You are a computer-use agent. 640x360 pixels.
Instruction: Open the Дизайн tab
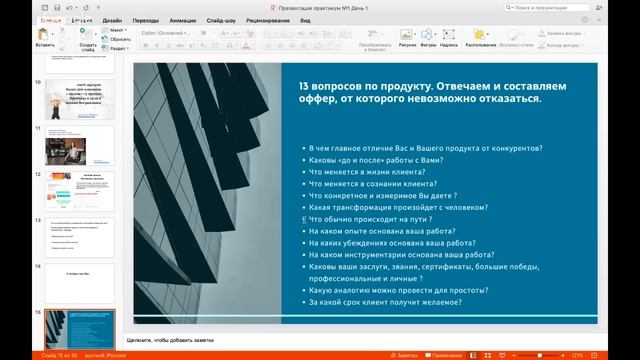(x=112, y=20)
